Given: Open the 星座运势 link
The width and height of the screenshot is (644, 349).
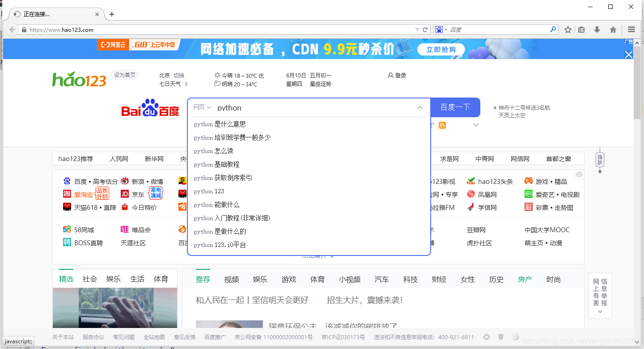Looking at the screenshot, I should click(x=321, y=84).
